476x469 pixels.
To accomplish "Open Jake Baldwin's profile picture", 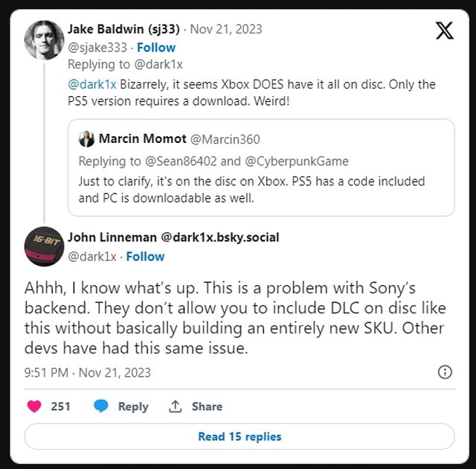I will [44, 41].
